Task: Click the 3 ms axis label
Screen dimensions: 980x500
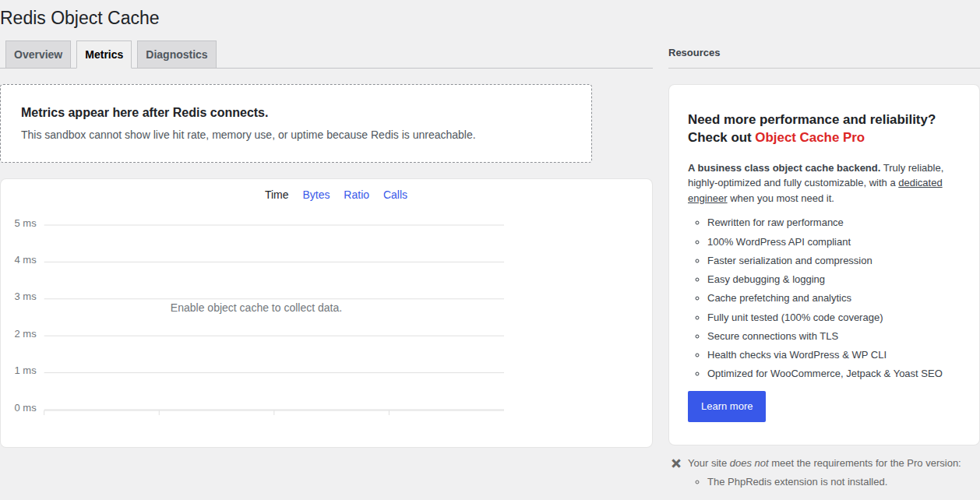Action: [26, 297]
